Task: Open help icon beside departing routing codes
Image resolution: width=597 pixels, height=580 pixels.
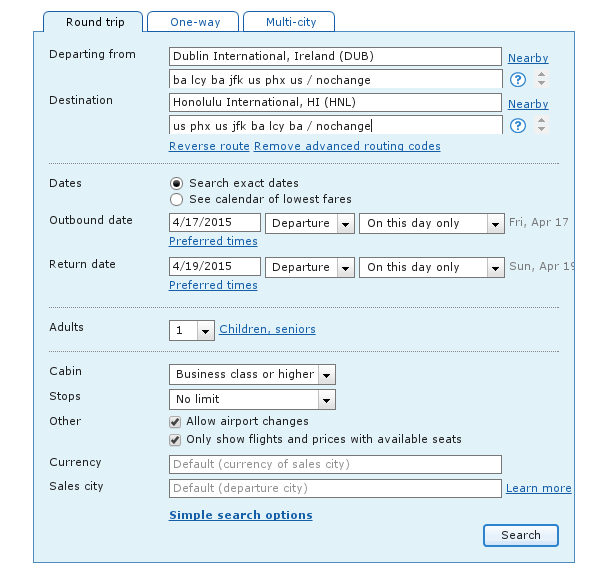Action: [518, 80]
